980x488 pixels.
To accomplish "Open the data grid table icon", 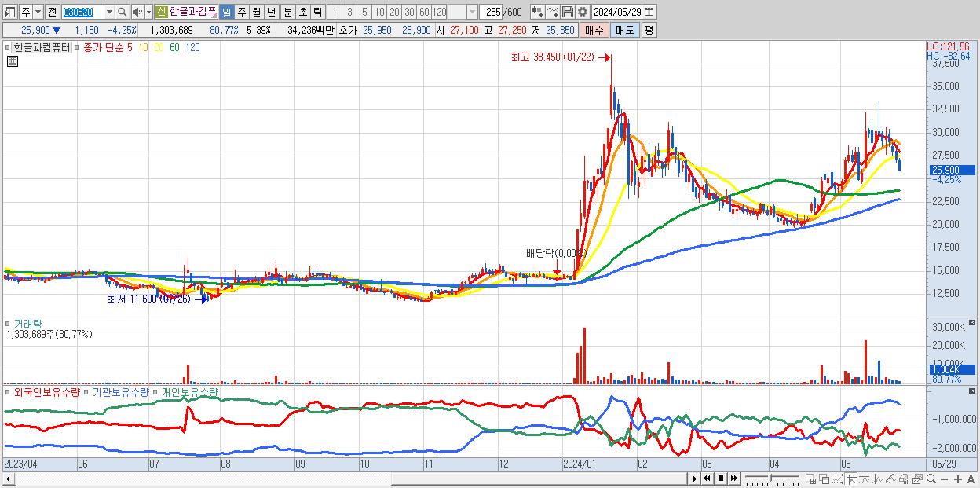I will (12, 61).
